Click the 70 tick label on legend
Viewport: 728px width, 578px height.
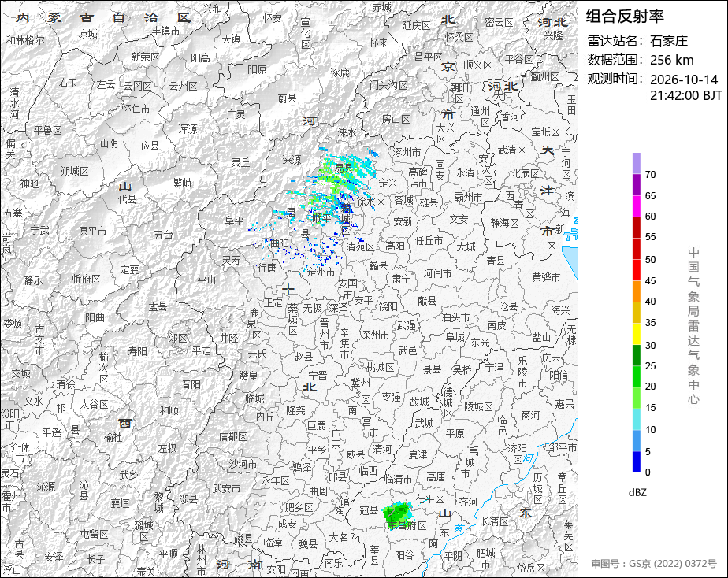pos(651,175)
